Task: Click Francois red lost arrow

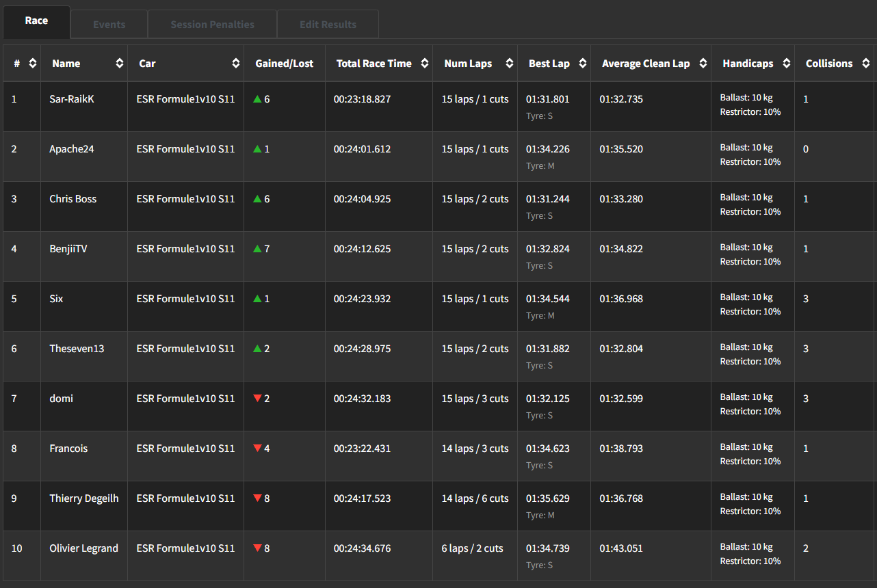Action: pos(257,449)
